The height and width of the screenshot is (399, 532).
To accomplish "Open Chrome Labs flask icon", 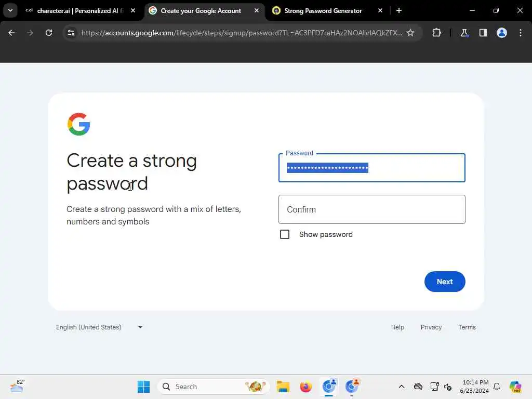I will (464, 33).
